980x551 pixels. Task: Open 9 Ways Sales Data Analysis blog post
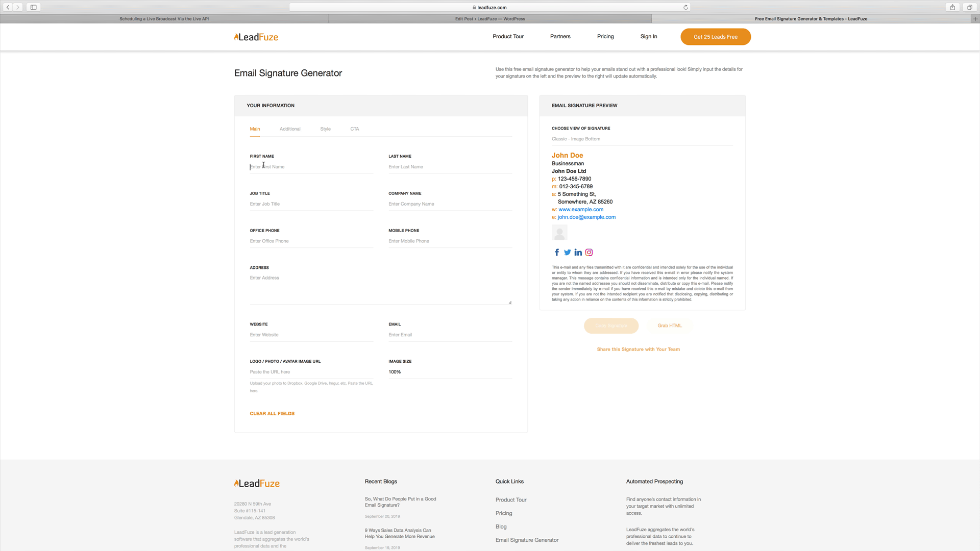[x=399, y=534]
